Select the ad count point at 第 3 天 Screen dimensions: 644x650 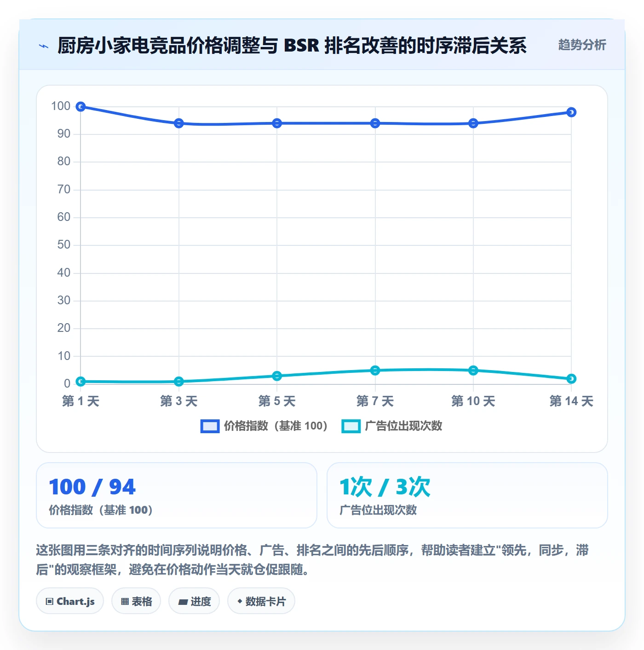point(179,382)
